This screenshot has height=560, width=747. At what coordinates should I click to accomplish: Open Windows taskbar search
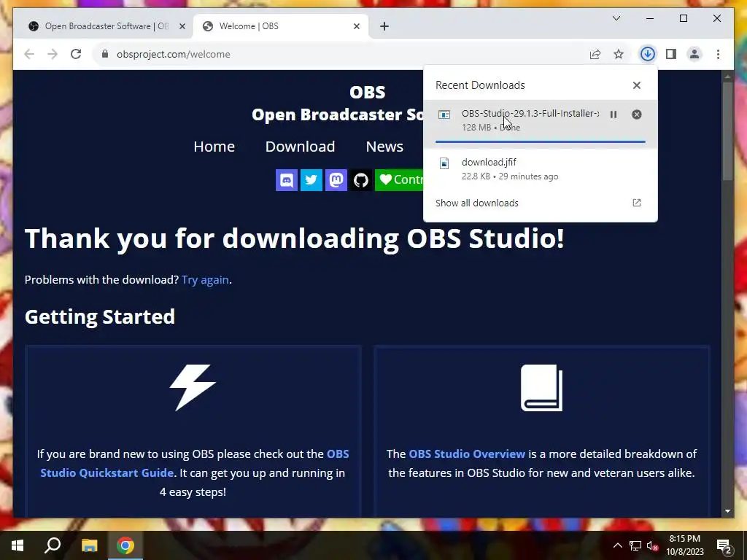53,545
